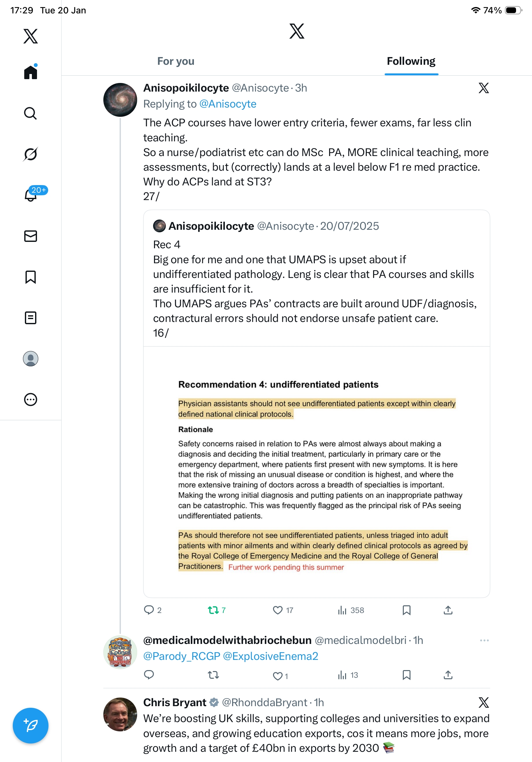This screenshot has height=762, width=532.
Task: Open the @Parody_RCGP mention link
Action: tap(182, 656)
